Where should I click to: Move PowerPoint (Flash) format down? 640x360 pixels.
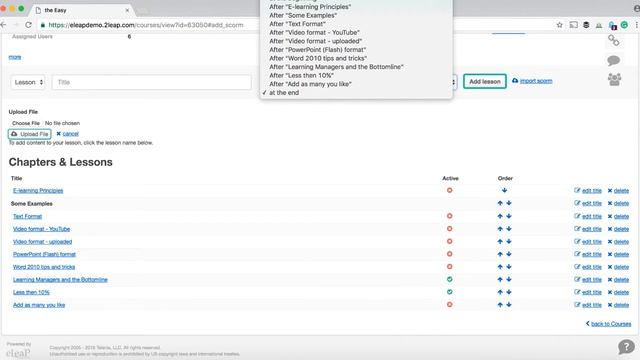509,254
